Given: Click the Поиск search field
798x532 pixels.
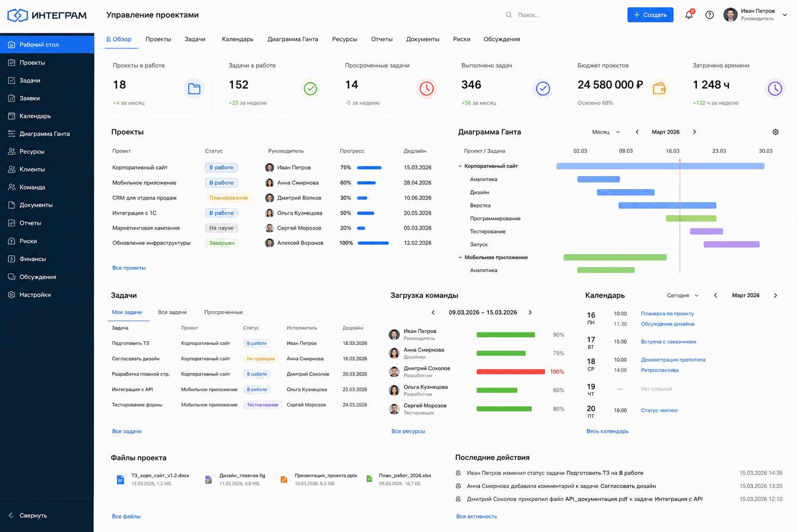Looking at the screenshot, I should pos(562,15).
